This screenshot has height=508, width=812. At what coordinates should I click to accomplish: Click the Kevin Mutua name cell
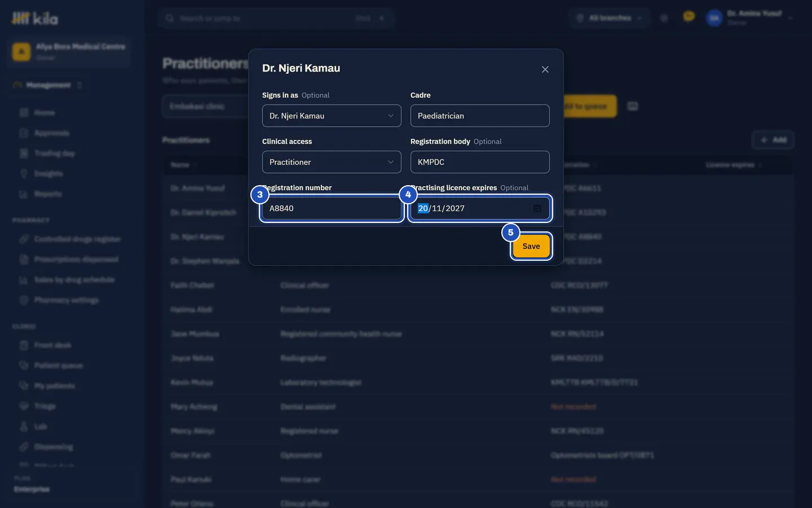(x=192, y=383)
